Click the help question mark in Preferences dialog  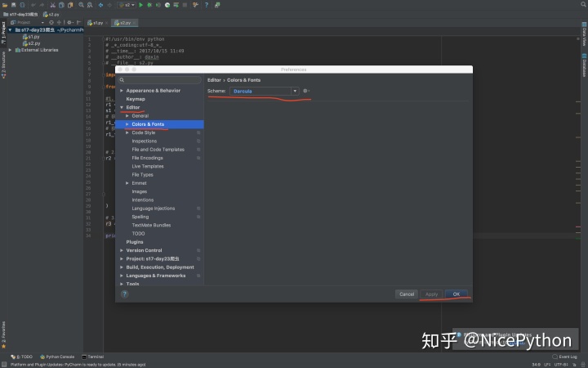coord(124,294)
